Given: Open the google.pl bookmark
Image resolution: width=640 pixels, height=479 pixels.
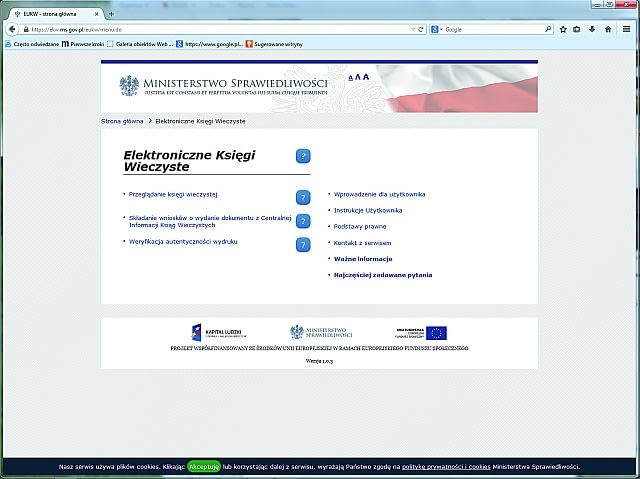Looking at the screenshot, I should [209, 44].
